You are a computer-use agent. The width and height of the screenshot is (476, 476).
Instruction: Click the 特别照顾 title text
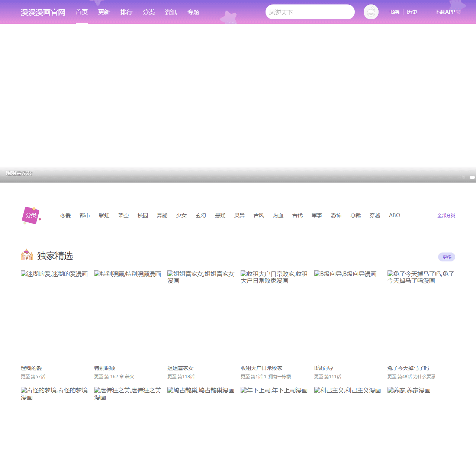[x=104, y=368]
